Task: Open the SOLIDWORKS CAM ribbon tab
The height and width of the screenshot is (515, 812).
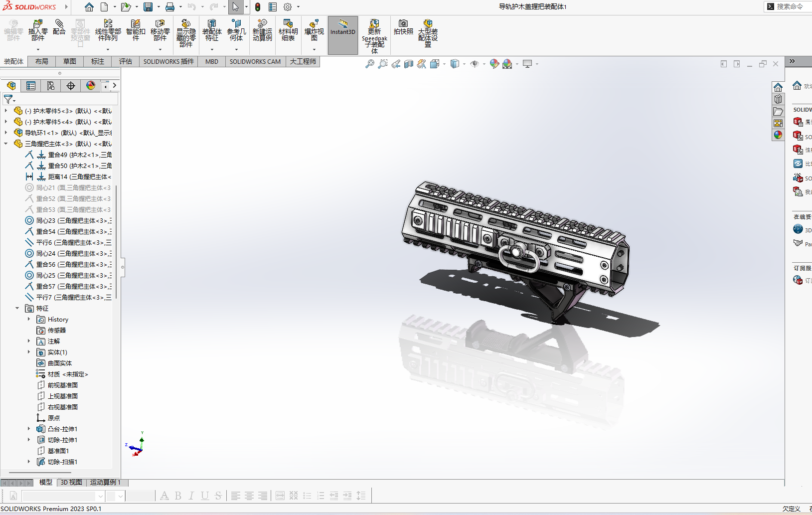Action: [255, 61]
